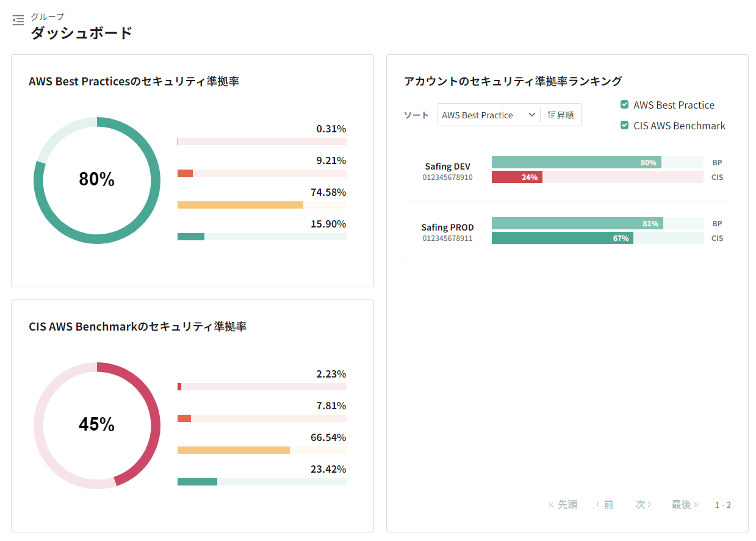Viewport: 756px width, 541px height.
Task: Click the CIS AWS Benchmarkのセキュリティ準拠率 heading
Action: point(137,326)
